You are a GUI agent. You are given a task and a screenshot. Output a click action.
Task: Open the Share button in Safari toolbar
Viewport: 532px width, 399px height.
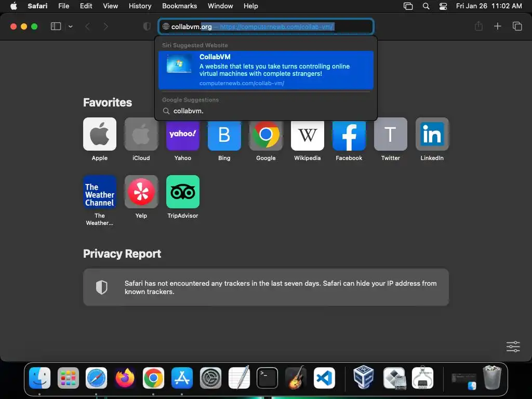pyautogui.click(x=478, y=26)
